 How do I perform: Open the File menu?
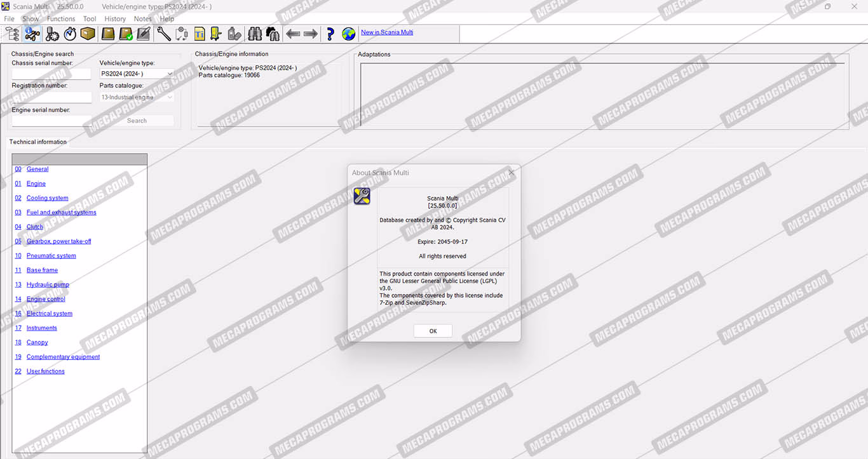tap(10, 19)
